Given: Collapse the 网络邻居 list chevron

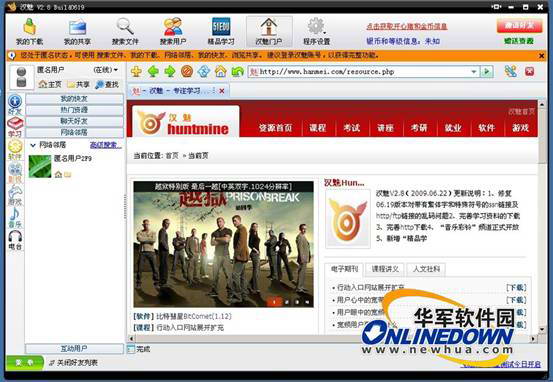Looking at the screenshot, I should (x=33, y=145).
